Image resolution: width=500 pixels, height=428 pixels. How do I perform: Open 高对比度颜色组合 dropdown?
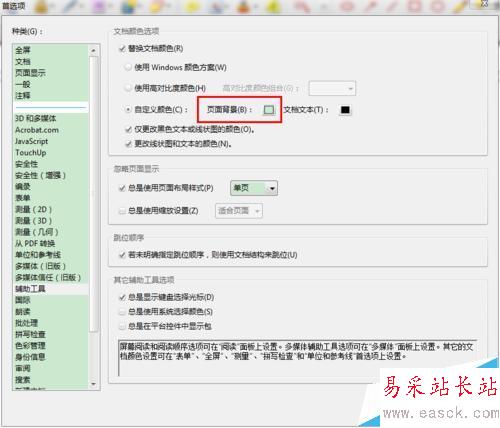pos(332,89)
